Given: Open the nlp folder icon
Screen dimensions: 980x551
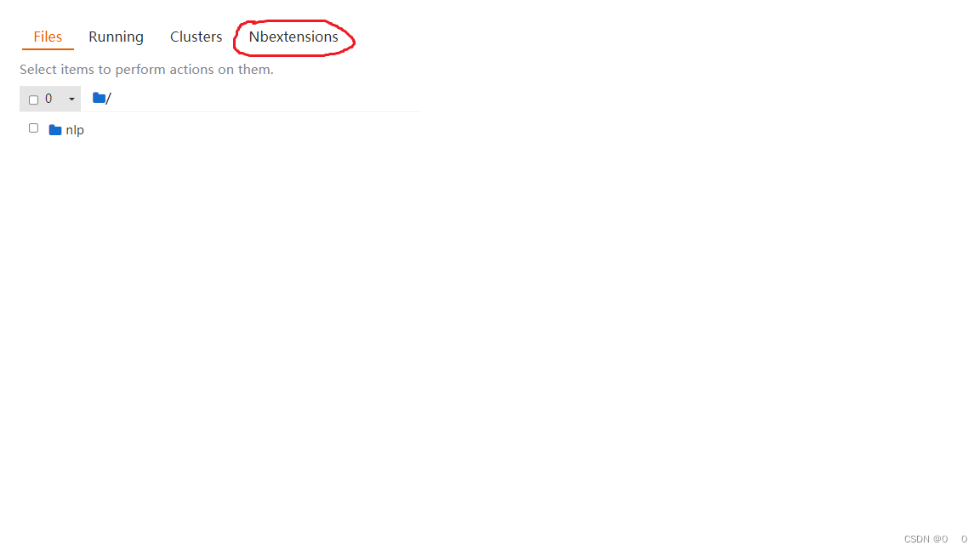Looking at the screenshot, I should pyautogui.click(x=55, y=130).
